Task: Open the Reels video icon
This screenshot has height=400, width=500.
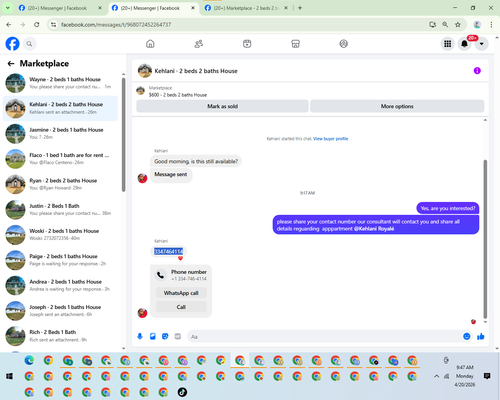Action: (247, 44)
